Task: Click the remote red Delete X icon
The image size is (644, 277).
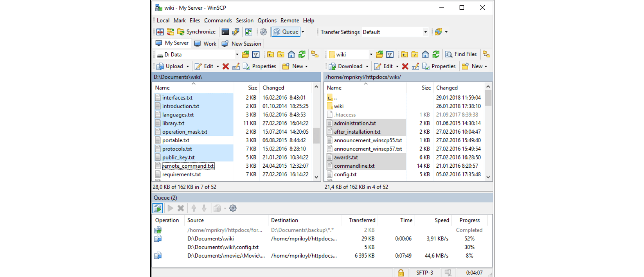Action: [405, 66]
